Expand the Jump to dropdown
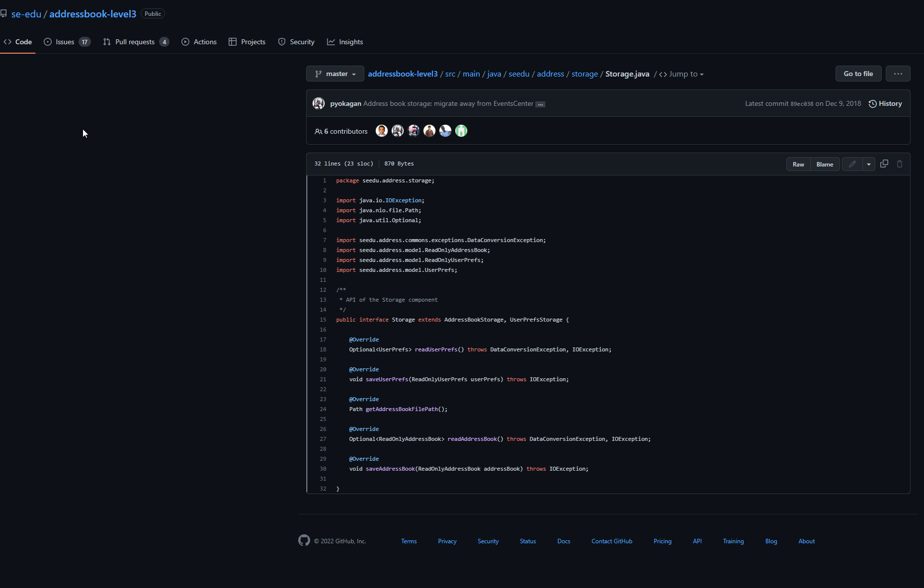This screenshot has height=588, width=924. point(681,74)
